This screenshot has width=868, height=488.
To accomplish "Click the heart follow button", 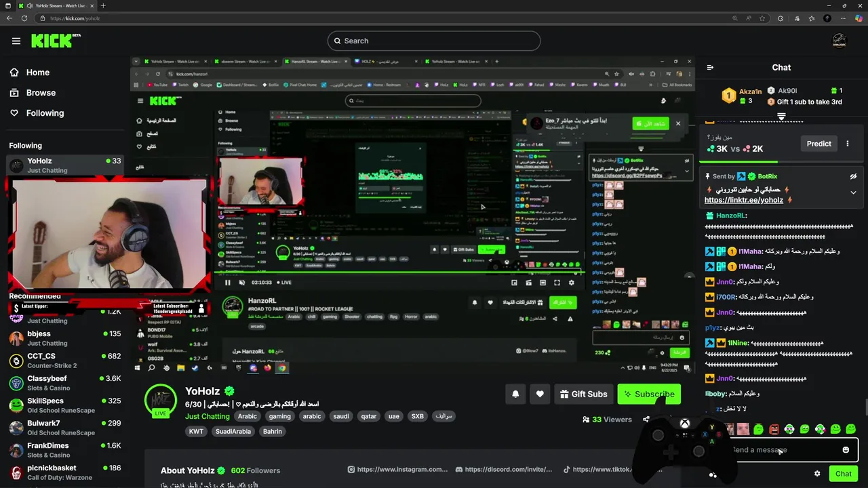I will click(x=540, y=394).
